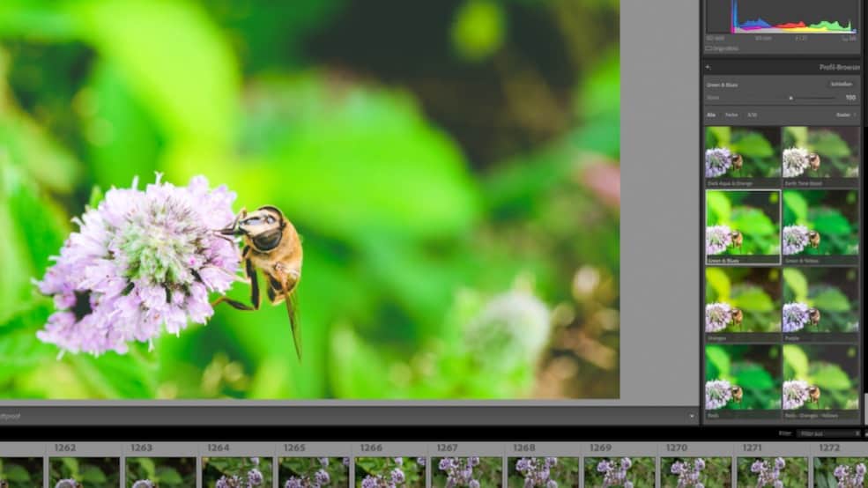The width and height of the screenshot is (868, 488).
Task: Open the Filter aus dropdown above filmstrip
Action: 828,433
